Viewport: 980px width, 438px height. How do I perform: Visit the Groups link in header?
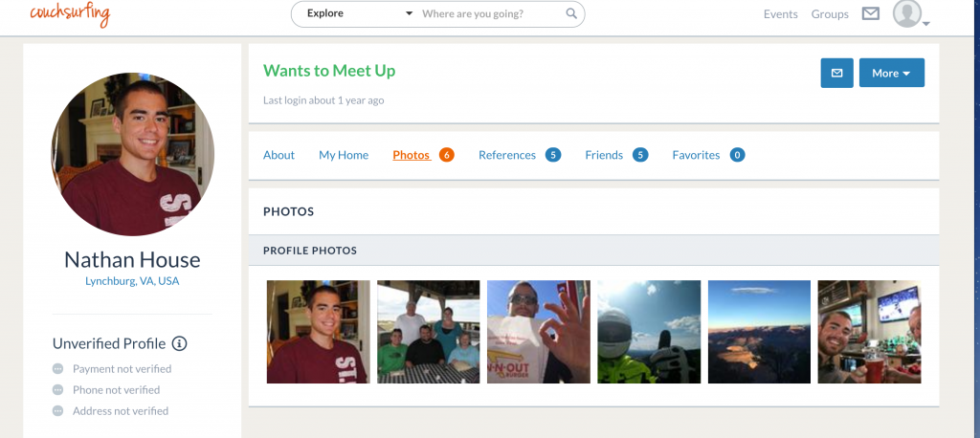830,14
